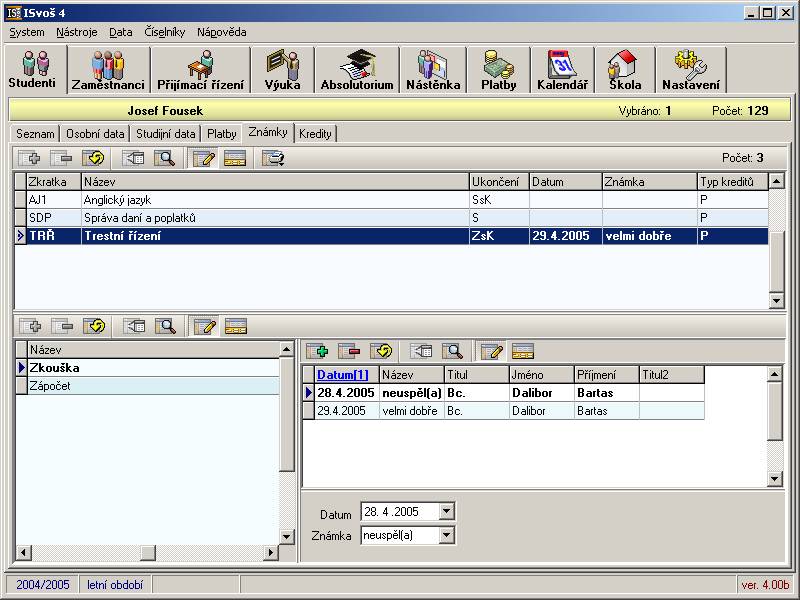Click the print icon at end of top toolbar
The width and height of the screenshot is (800, 600).
272,158
